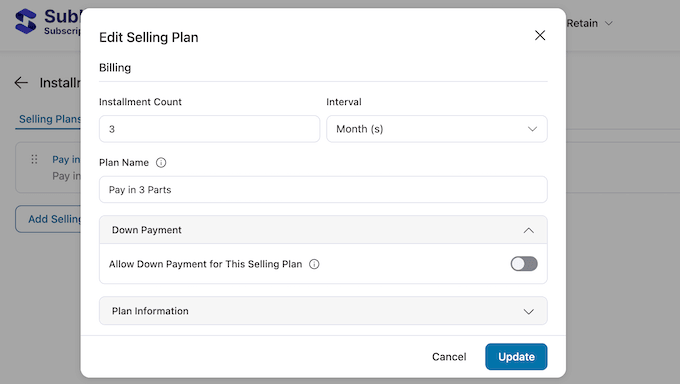Open the Retain dropdown in background header
The image size is (680, 384).
click(x=589, y=23)
